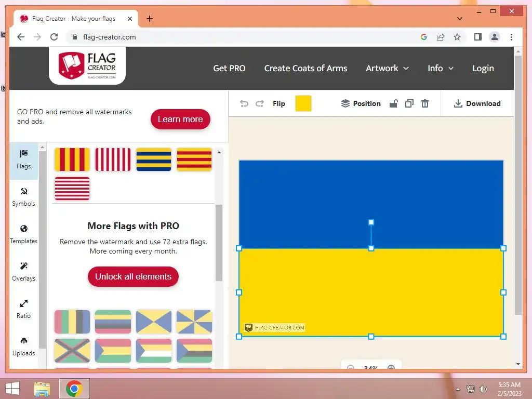The width and height of the screenshot is (532, 399).
Task: Toggle browser side panel
Action: coord(478,37)
